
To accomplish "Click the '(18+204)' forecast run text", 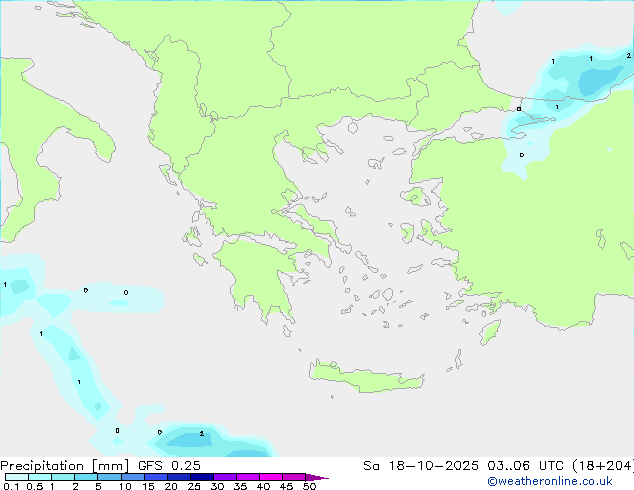I will (x=602, y=466).
